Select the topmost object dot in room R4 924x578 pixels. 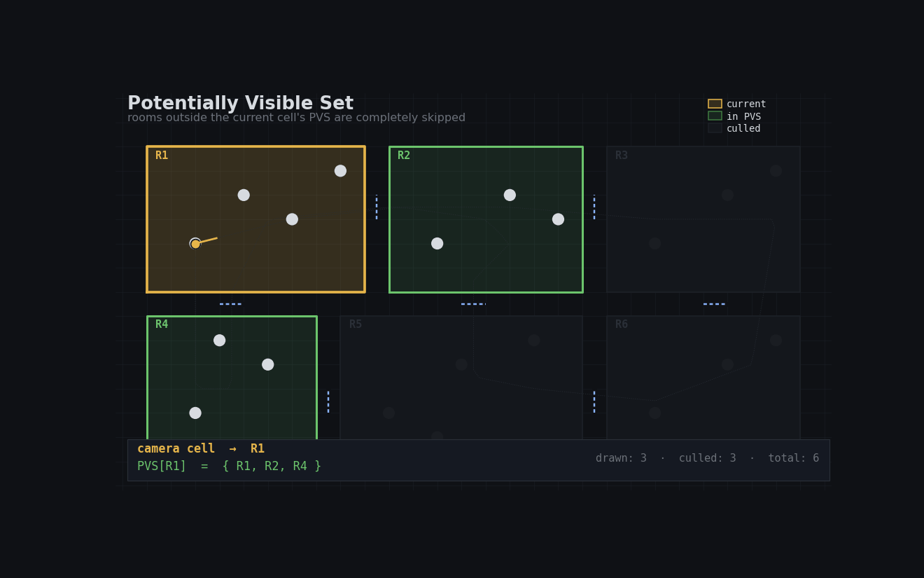coord(219,340)
